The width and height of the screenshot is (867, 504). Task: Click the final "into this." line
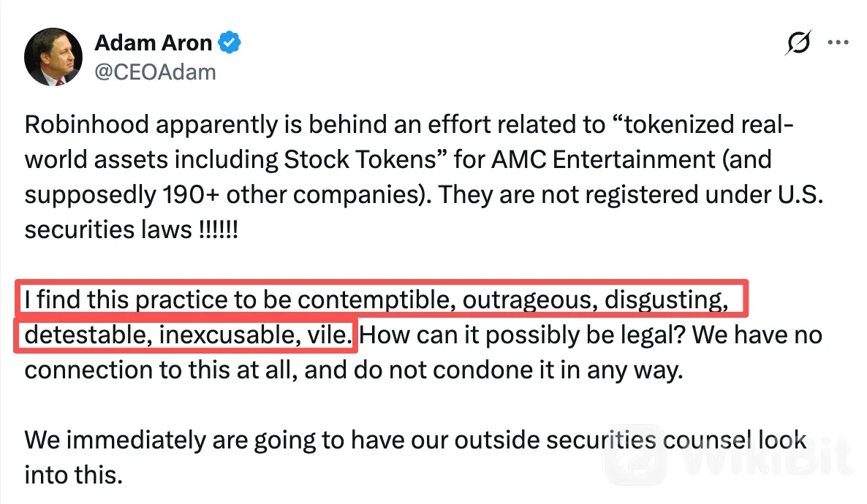[x=74, y=476]
